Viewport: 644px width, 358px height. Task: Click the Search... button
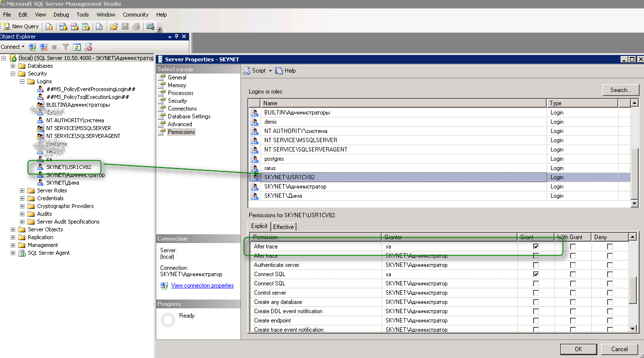click(621, 90)
